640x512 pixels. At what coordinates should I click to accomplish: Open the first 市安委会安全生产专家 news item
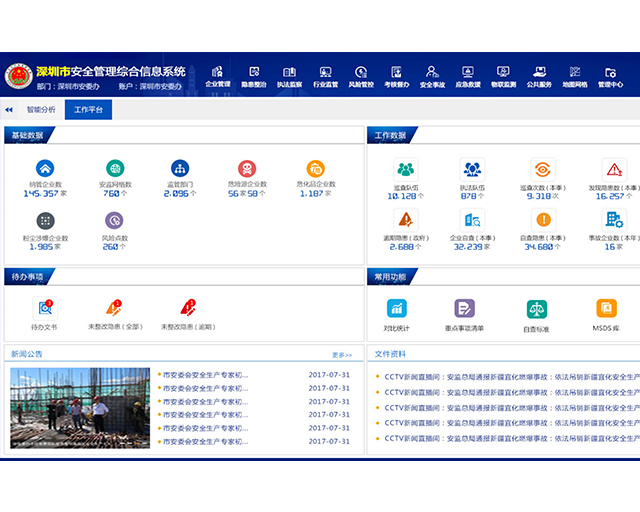[204, 375]
